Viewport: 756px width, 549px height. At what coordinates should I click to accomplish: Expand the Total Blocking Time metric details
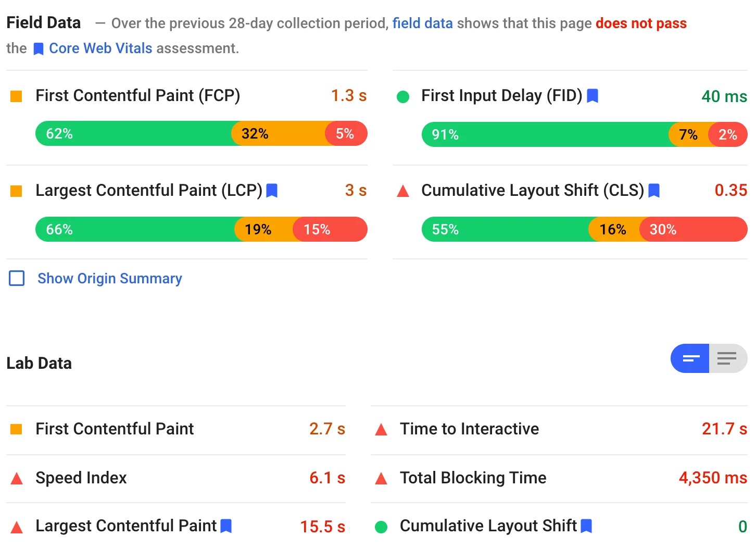[x=473, y=478]
